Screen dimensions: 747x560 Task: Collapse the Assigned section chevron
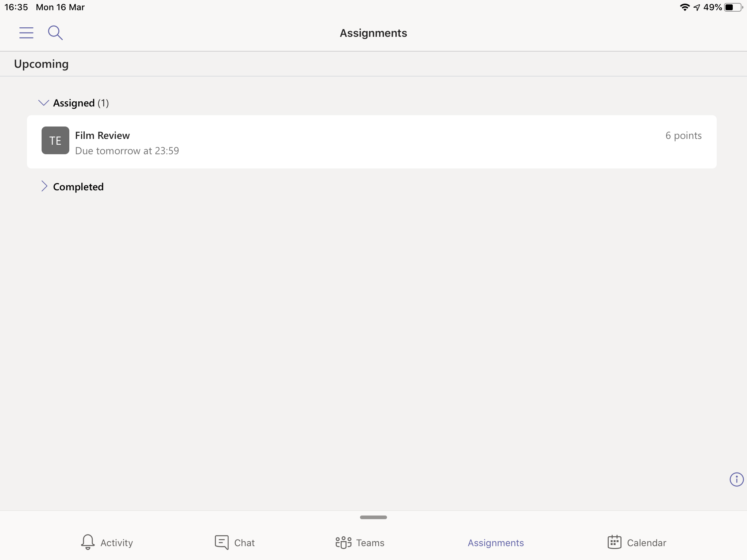(44, 103)
